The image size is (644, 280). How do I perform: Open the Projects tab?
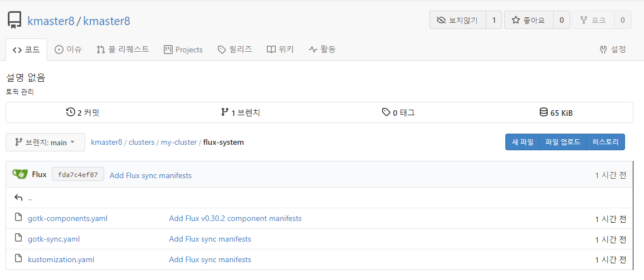click(x=183, y=50)
